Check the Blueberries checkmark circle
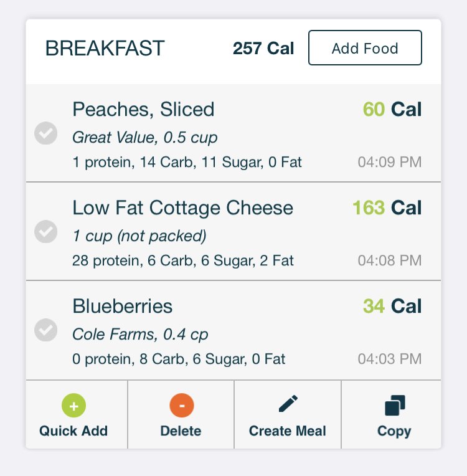Viewport: 467px width, 476px height. [46, 330]
